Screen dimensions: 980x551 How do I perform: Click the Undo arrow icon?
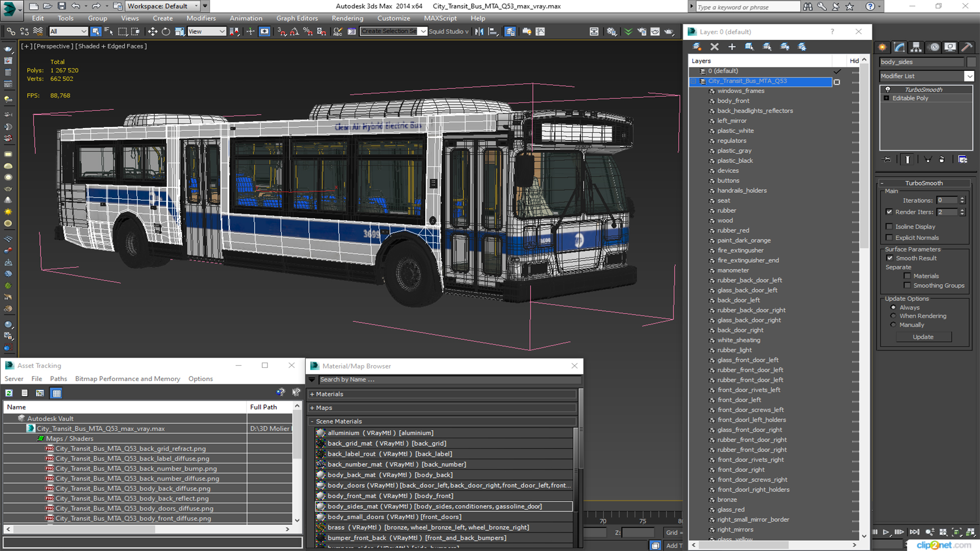click(76, 6)
